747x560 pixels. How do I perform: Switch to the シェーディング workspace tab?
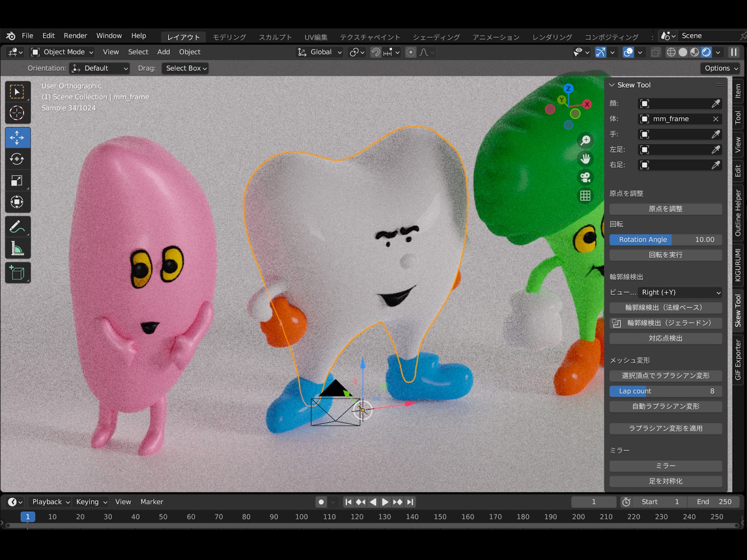point(438,37)
